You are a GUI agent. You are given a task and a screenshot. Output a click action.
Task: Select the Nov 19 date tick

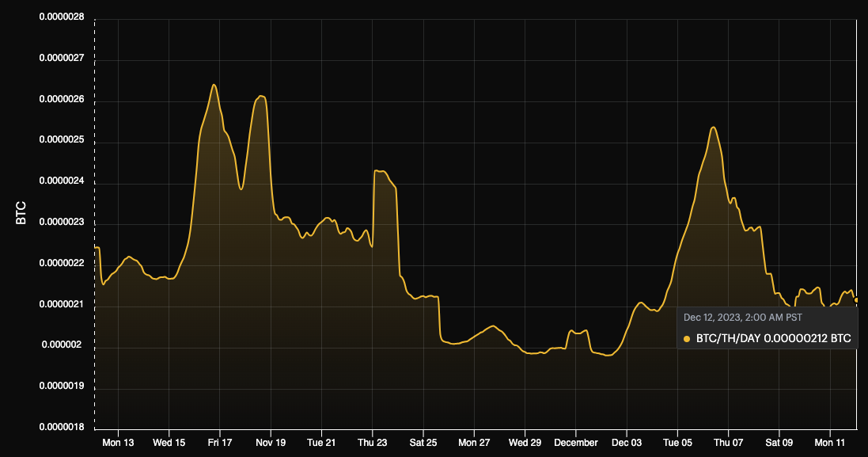point(271,443)
